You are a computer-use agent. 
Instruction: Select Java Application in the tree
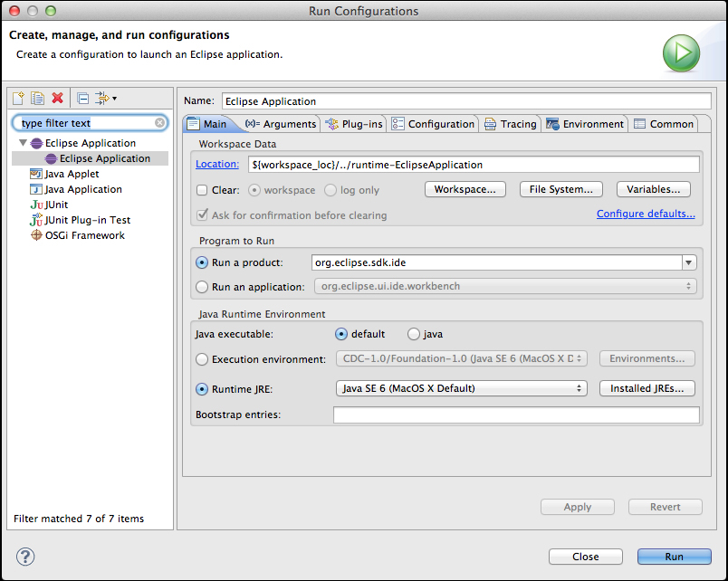coord(83,189)
